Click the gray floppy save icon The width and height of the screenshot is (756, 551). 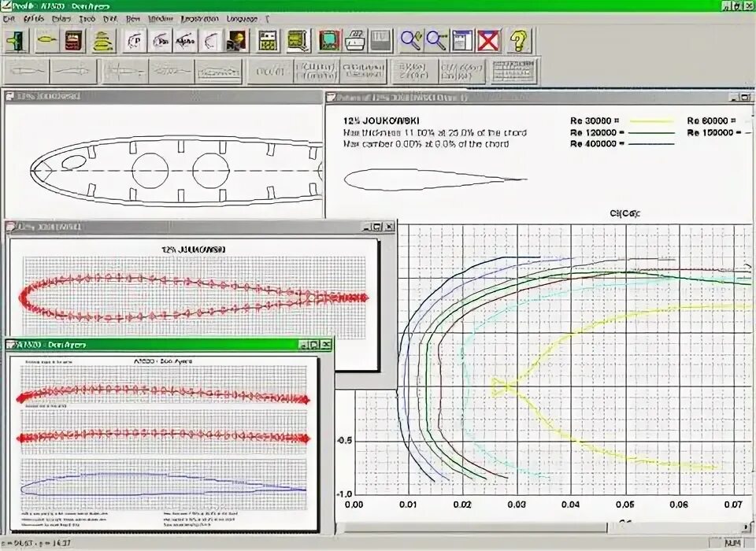pyautogui.click(x=380, y=40)
